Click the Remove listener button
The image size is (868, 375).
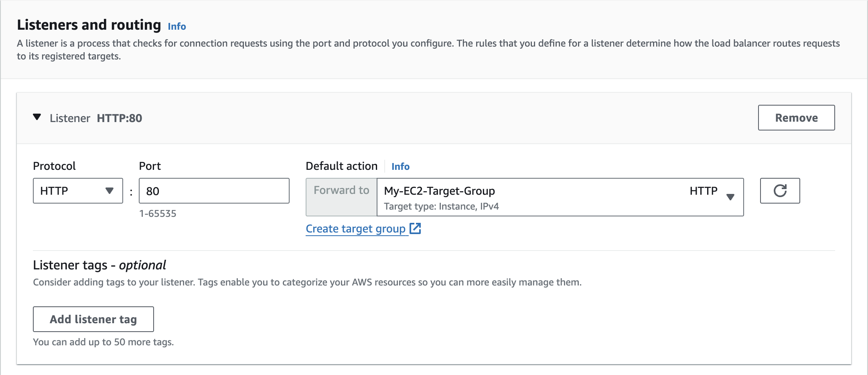pos(796,118)
